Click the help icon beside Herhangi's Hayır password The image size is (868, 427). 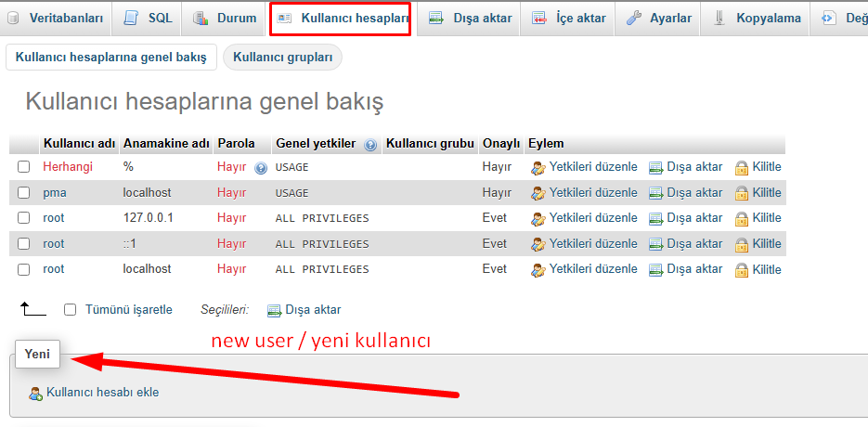pyautogui.click(x=261, y=168)
